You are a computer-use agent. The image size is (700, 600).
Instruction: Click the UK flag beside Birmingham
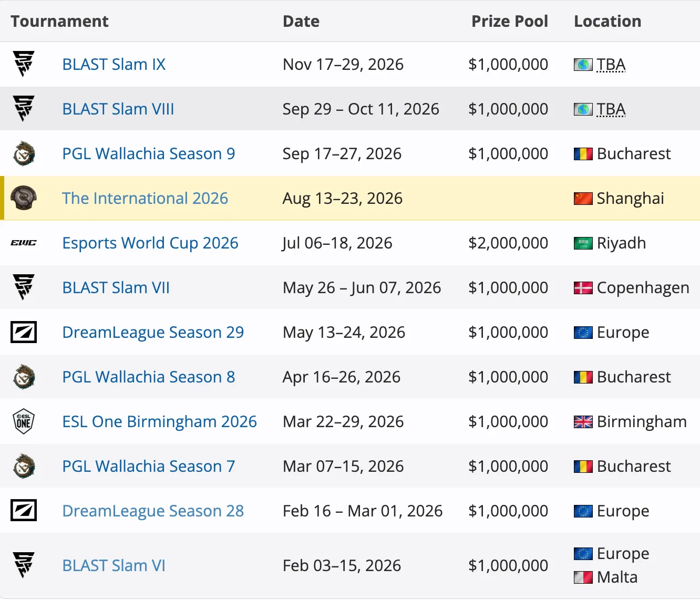click(583, 422)
